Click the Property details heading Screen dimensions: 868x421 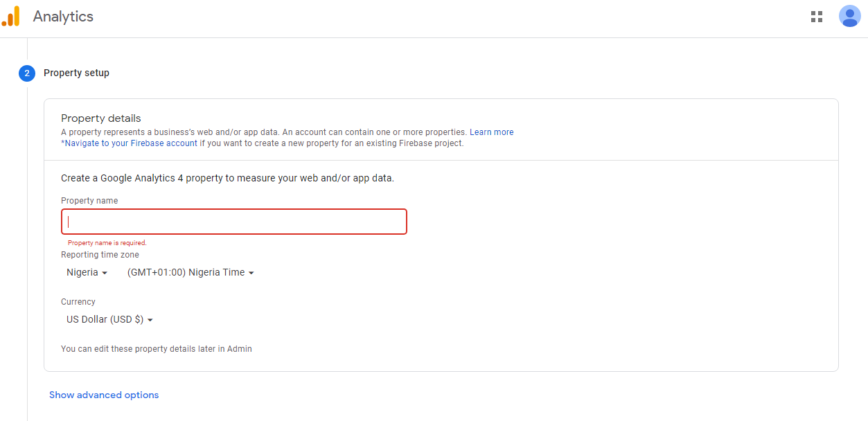101,118
